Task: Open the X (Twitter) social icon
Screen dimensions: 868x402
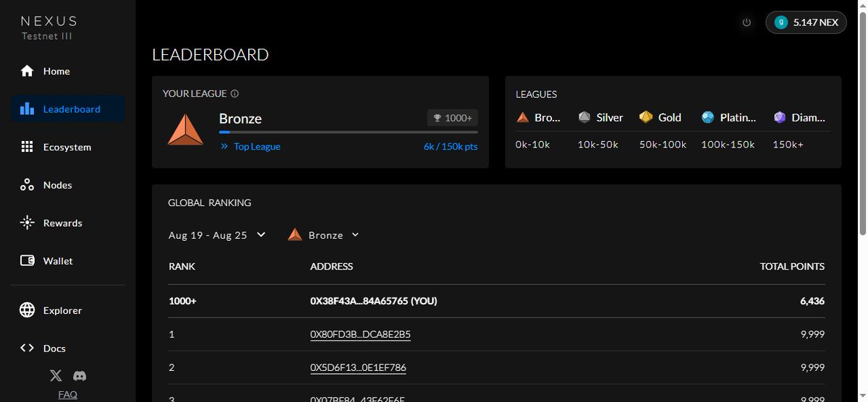Action: [56, 376]
